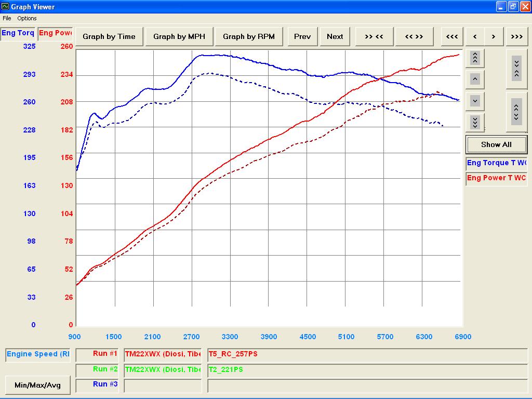Switch to Graph by RPM view
The width and height of the screenshot is (532, 399).
coord(249,37)
